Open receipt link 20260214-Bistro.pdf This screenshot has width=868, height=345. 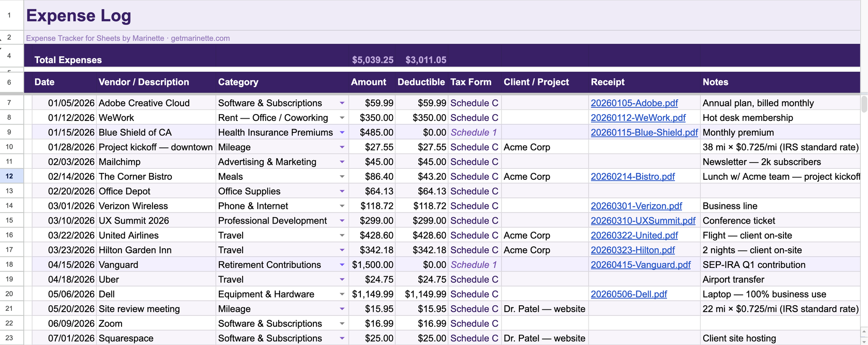click(633, 177)
